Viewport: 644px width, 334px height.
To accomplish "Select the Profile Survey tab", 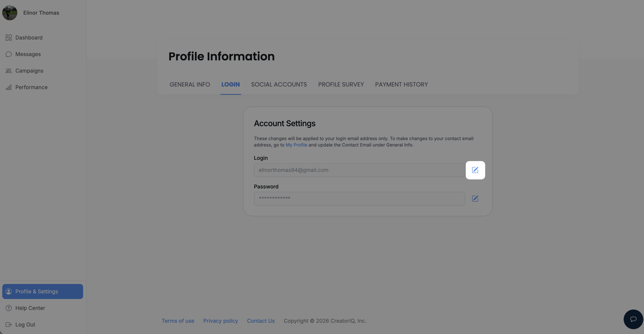I will pos(341,84).
